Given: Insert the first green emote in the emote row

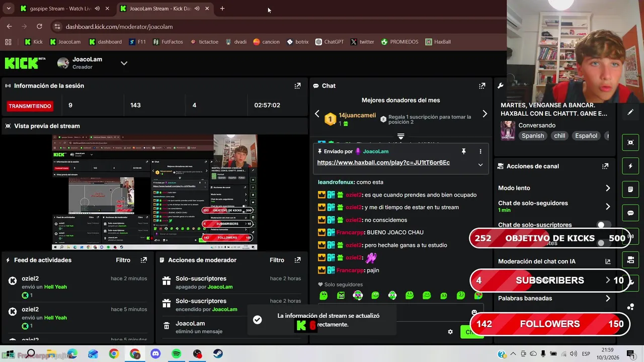Looking at the screenshot, I should (324, 296).
